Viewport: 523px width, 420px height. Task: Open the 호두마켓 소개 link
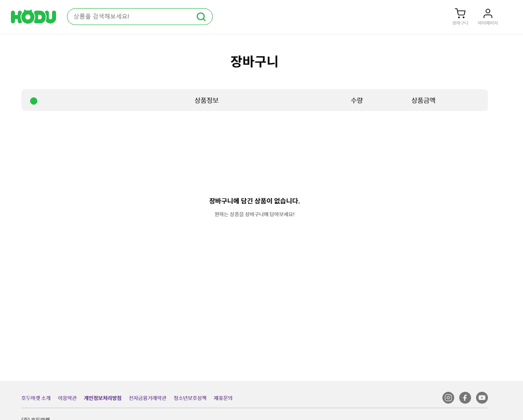[36, 398]
